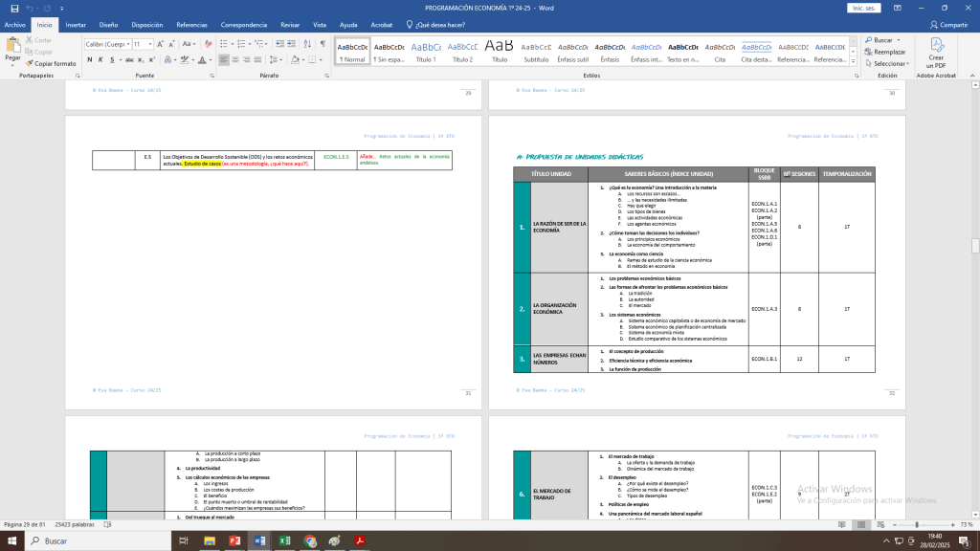The width and height of the screenshot is (980, 551).
Task: Click the zoom slider in status bar
Action: click(x=917, y=524)
